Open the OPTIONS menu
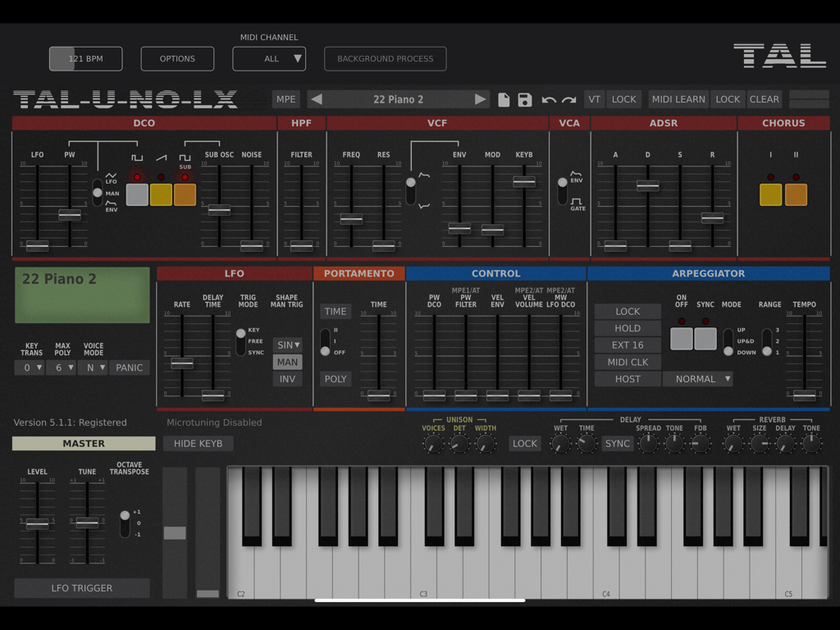 pyautogui.click(x=177, y=58)
